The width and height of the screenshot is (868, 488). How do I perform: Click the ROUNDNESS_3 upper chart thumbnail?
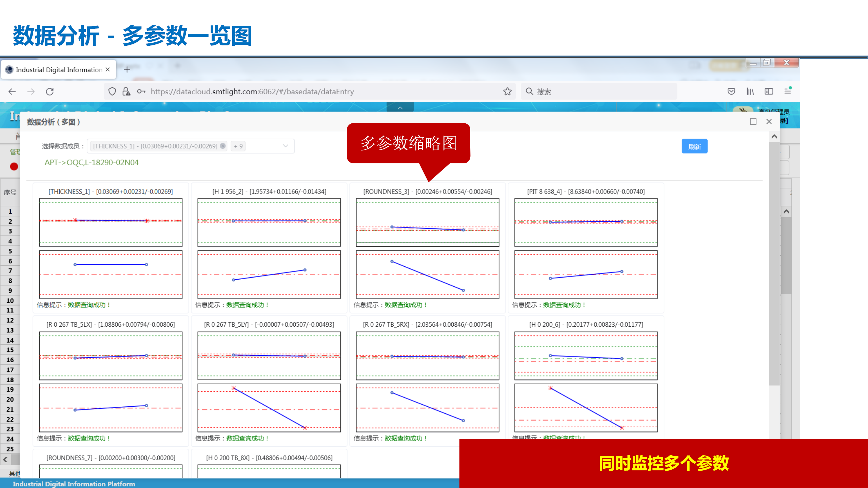[x=427, y=222]
